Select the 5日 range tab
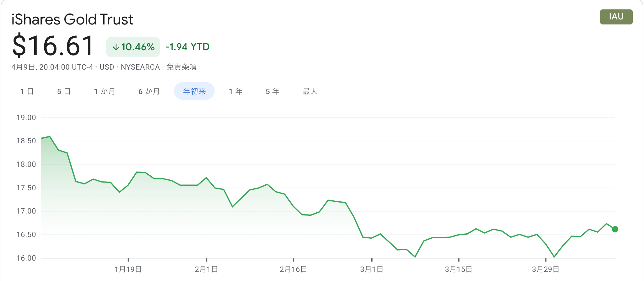This screenshot has height=281, width=644. 64,91
